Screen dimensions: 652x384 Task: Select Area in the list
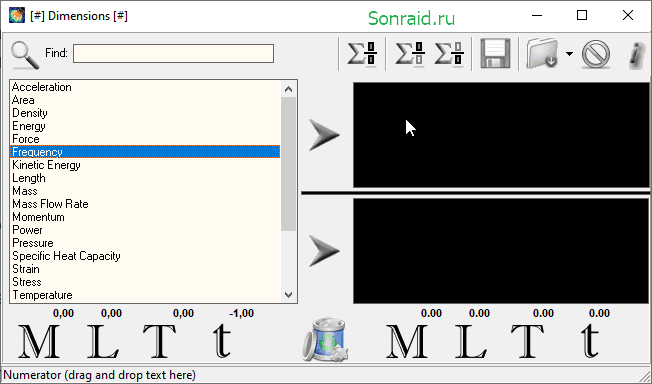(145, 100)
